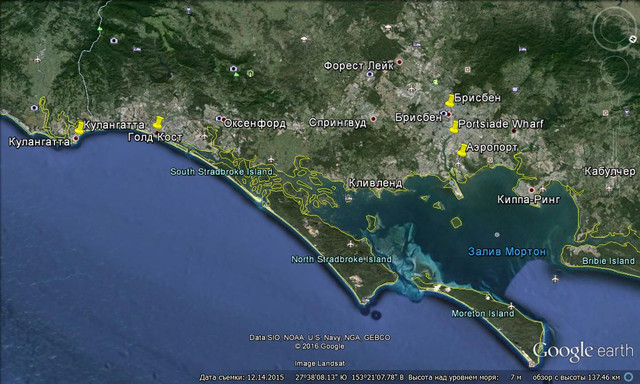Click the red dot next to Спрингвуд

coord(373,119)
